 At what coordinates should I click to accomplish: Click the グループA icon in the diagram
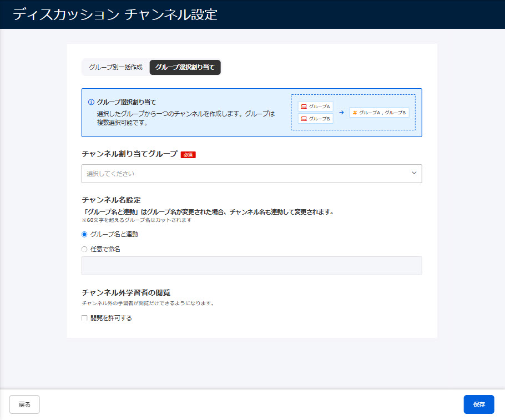304,107
